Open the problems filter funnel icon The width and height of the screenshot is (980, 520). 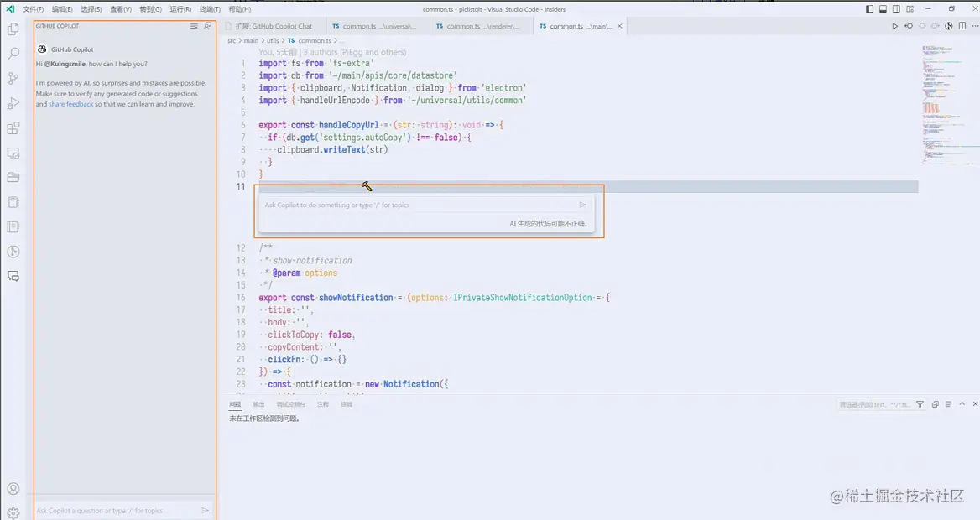[920, 404]
